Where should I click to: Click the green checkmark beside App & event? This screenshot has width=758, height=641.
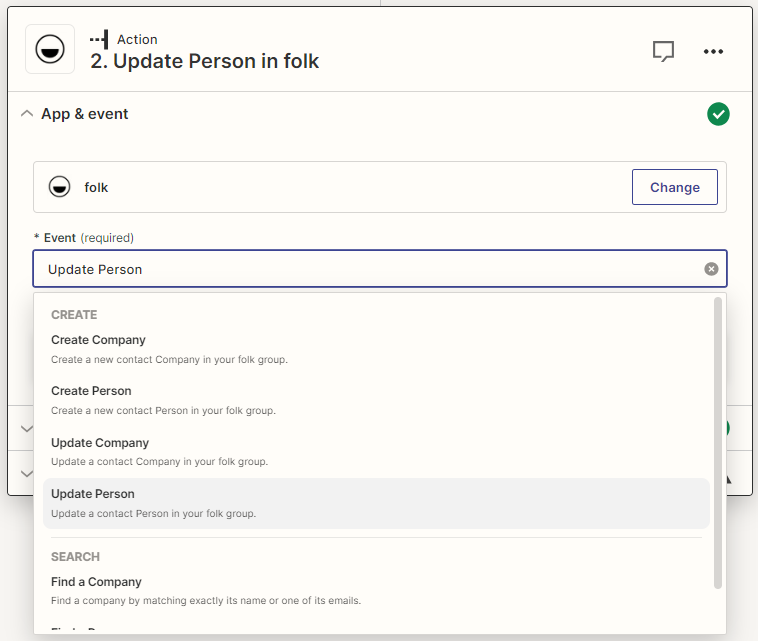718,114
